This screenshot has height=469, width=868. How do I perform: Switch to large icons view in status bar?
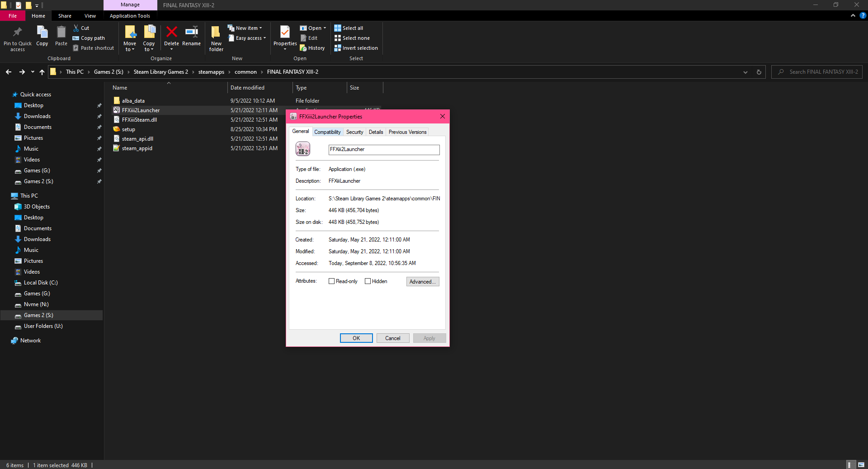861,465
